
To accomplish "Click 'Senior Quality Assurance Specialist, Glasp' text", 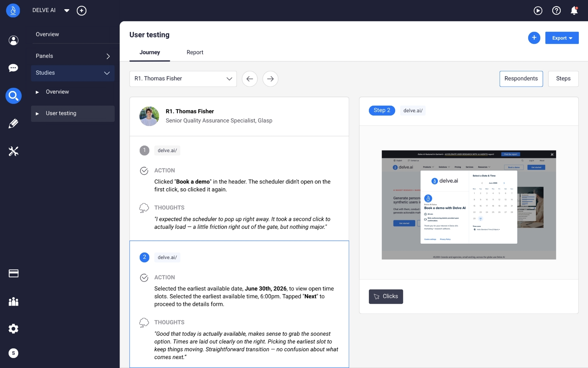I will (x=219, y=121).
